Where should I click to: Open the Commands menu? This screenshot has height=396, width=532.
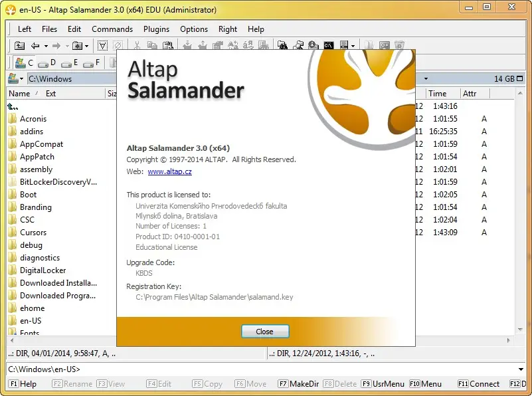[112, 29]
